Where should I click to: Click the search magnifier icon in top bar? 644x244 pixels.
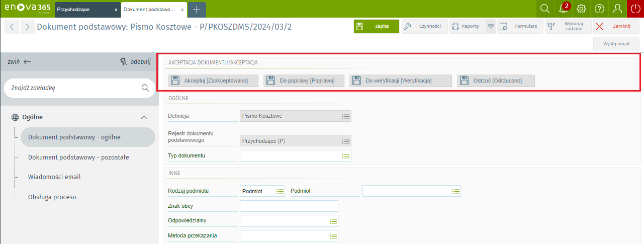(544, 9)
